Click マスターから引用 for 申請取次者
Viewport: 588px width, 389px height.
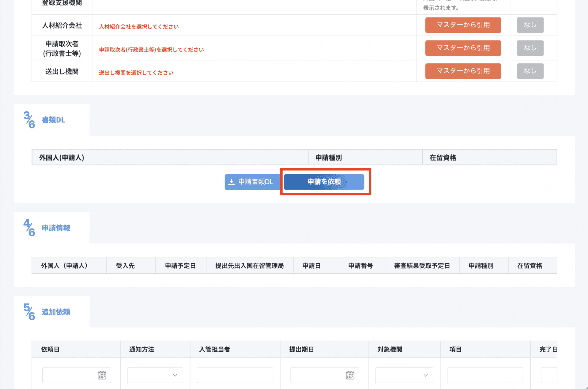(463, 48)
